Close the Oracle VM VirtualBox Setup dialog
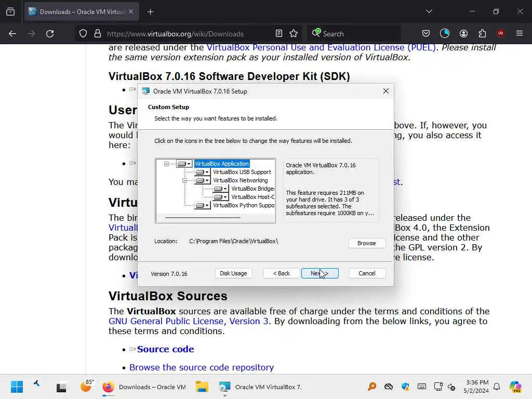 tap(386, 91)
